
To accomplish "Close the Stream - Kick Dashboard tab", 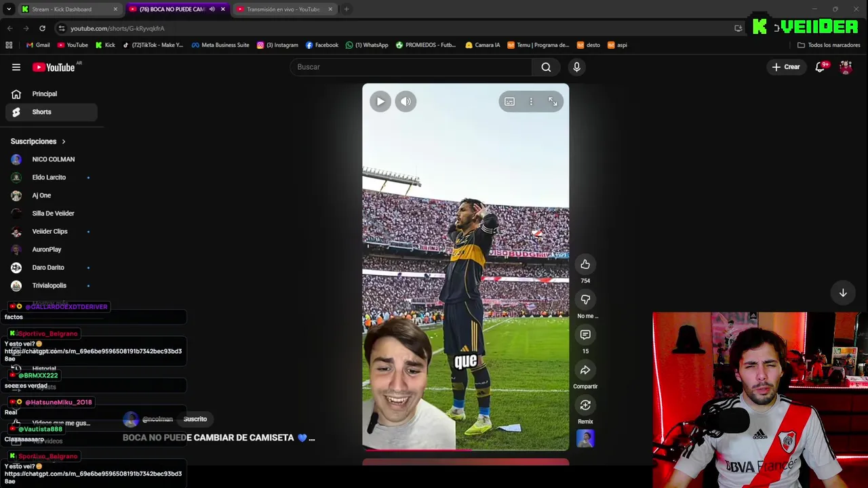I will (x=115, y=9).
